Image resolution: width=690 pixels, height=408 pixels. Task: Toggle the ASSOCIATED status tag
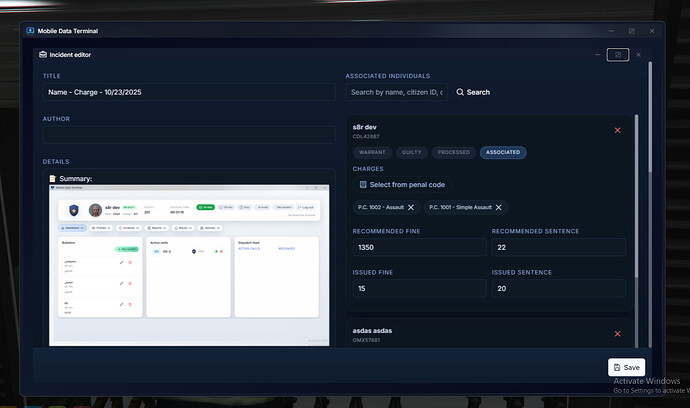[x=503, y=152]
